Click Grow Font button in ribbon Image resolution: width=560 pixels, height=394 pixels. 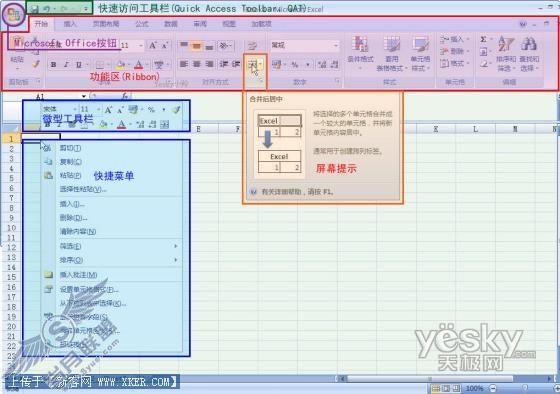pos(153,45)
